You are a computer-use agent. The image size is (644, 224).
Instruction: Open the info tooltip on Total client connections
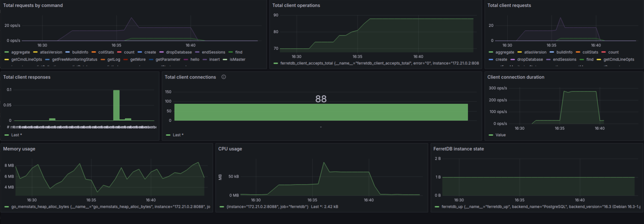[x=224, y=77]
